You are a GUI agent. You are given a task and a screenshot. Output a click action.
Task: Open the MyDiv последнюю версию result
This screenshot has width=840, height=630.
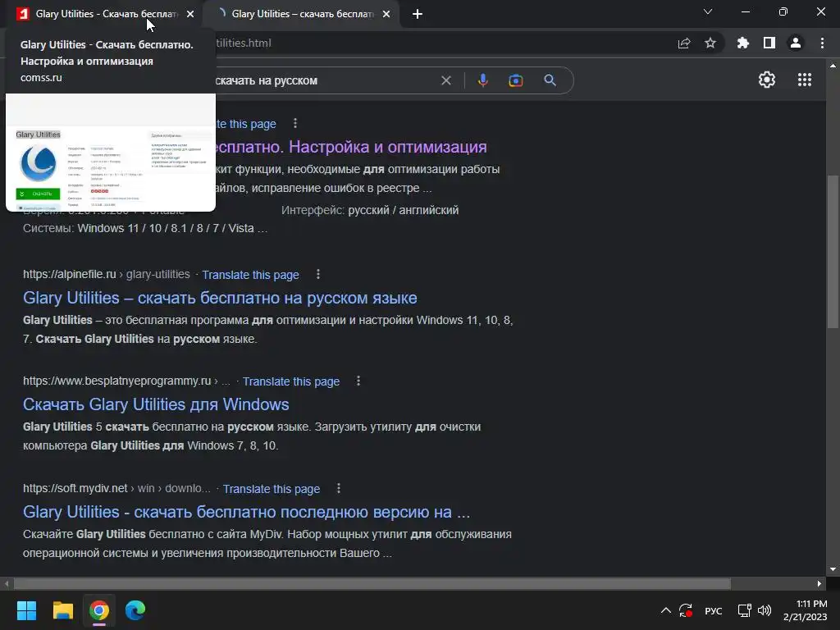pos(246,512)
